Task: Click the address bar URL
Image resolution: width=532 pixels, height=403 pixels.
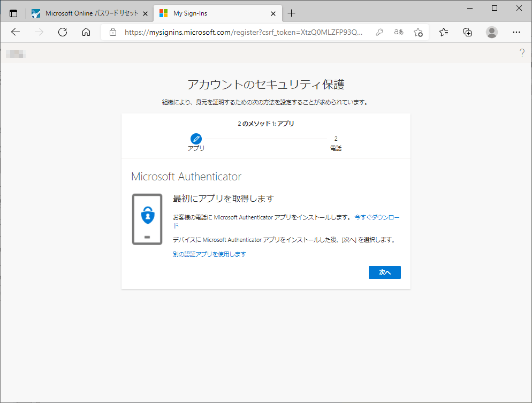Action: click(x=244, y=32)
